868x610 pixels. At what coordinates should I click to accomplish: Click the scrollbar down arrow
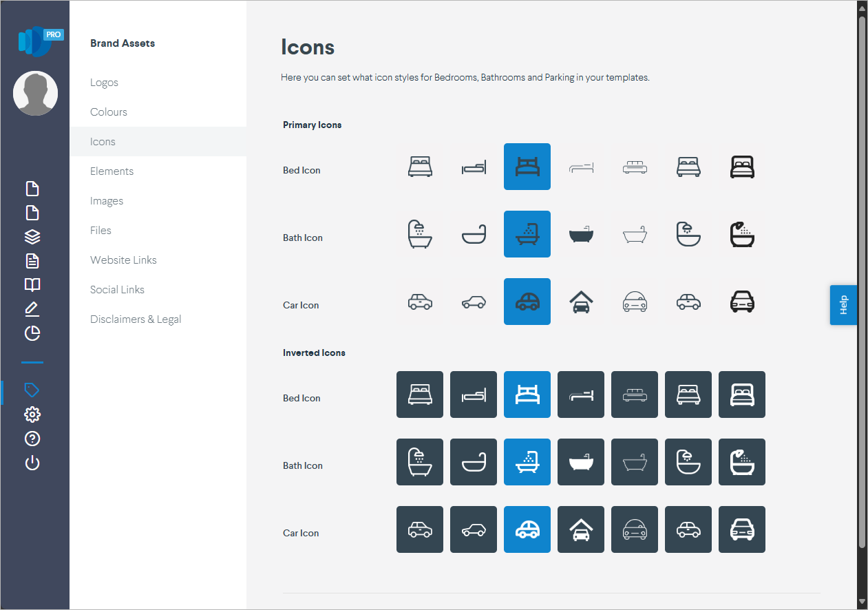click(862, 602)
